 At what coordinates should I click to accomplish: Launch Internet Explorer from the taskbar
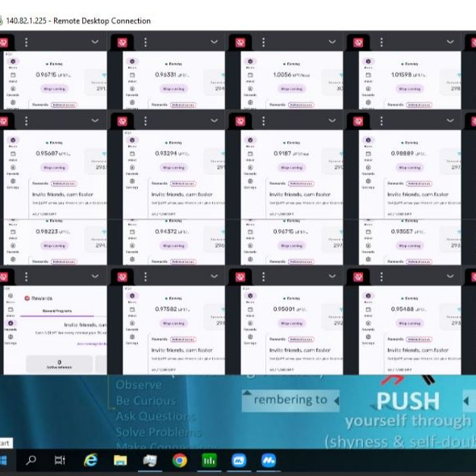point(90,461)
